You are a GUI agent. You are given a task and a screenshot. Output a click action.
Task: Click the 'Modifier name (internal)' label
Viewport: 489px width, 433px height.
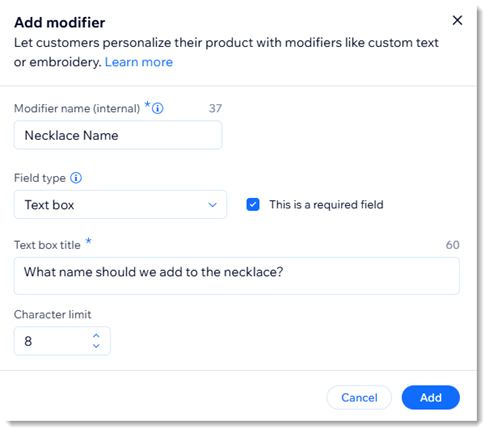(77, 109)
